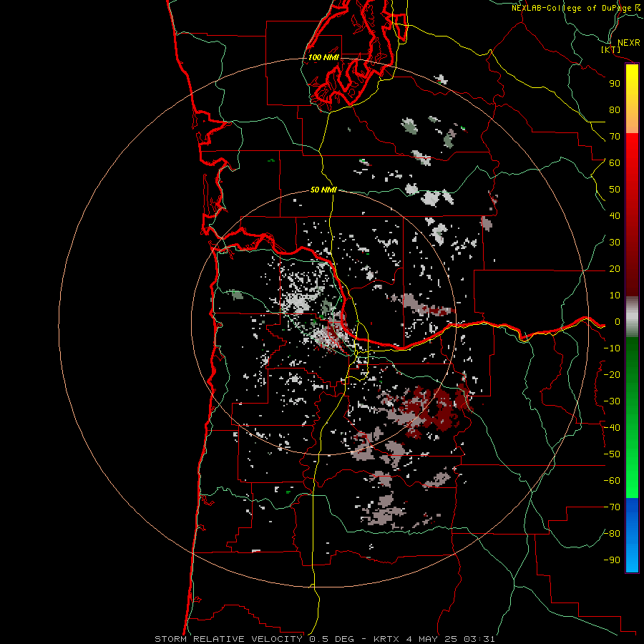Click the 0 value on the velocity scale
Screen dimensions: 644x644
point(617,321)
